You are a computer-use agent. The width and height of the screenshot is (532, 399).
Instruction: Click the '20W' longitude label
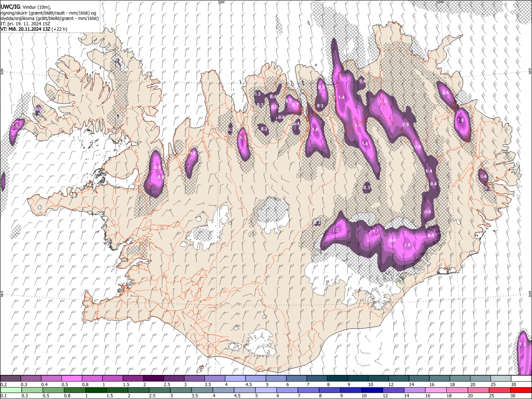pyautogui.click(x=221, y=2)
